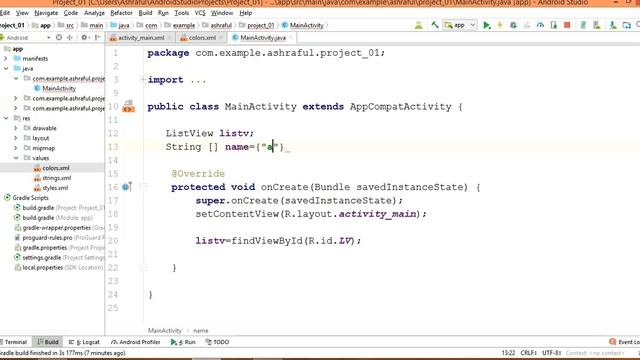
Task: Attach debugger to Android process icon
Action: point(553,25)
